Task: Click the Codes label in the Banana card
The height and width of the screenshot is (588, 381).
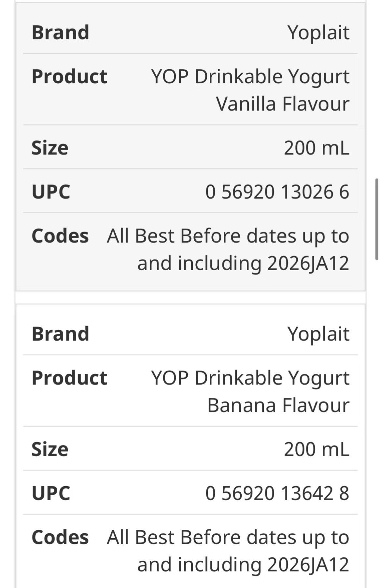Action: click(60, 537)
